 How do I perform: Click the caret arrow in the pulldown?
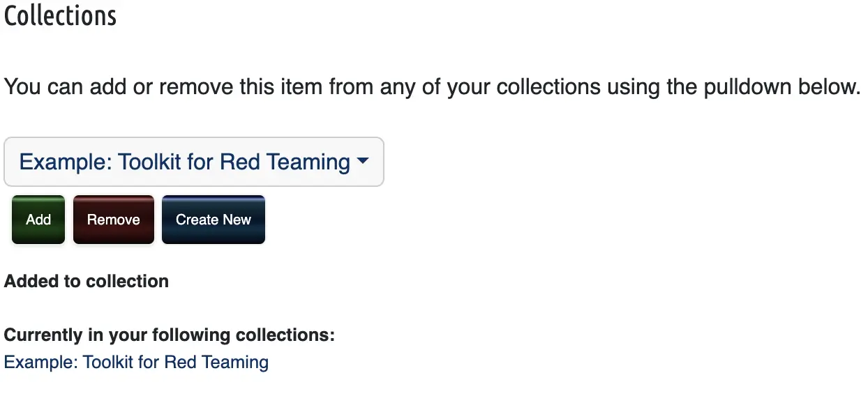coord(362,161)
